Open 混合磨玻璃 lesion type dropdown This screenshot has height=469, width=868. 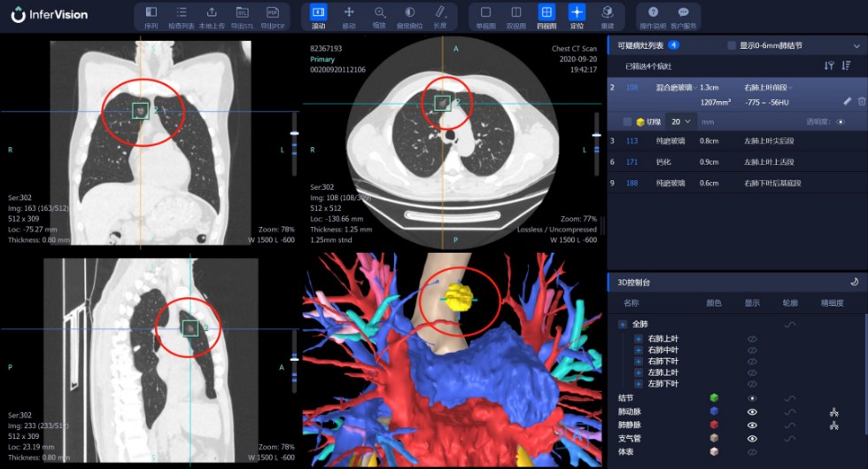click(677, 88)
